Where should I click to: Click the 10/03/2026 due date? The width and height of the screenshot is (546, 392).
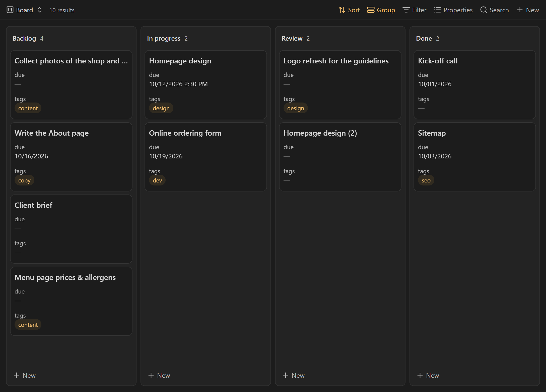(435, 156)
